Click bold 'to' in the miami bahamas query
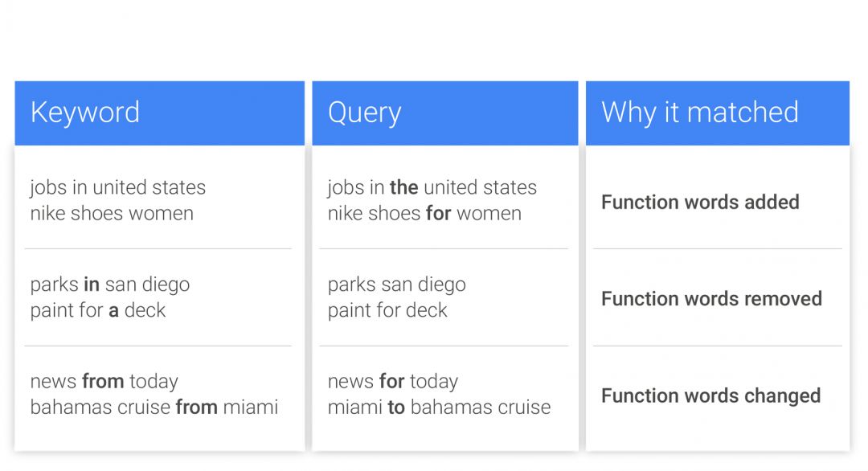 (395, 408)
